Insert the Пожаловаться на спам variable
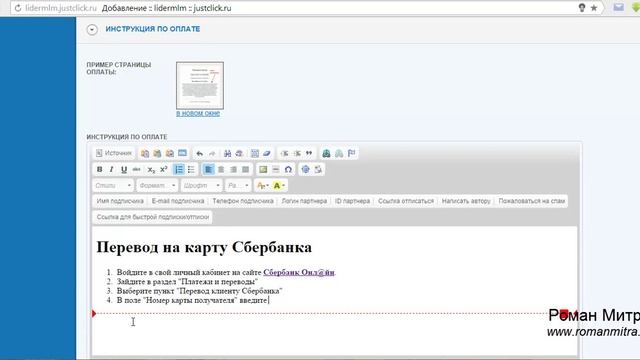Image resolution: width=640 pixels, height=360 pixels. 531,201
